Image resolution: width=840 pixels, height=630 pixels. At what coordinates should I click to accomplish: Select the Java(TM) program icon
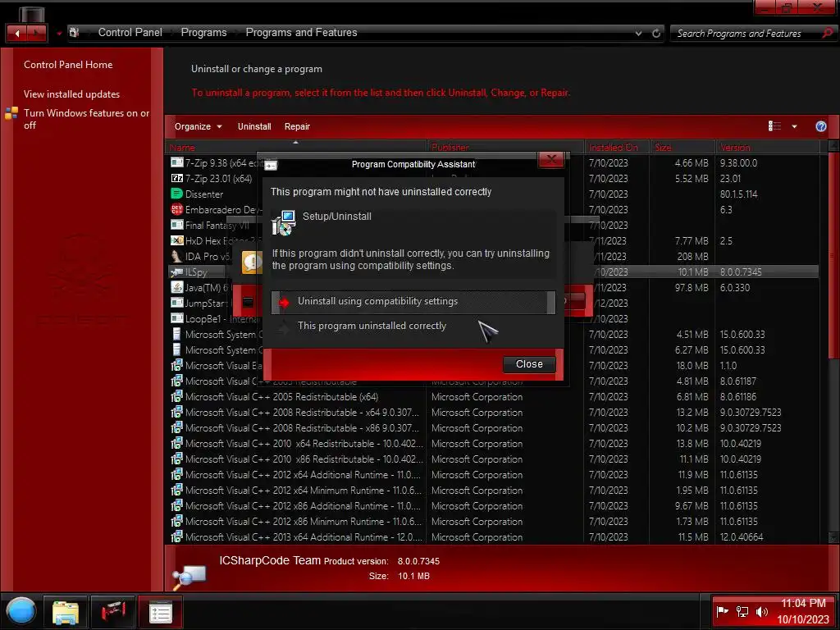pos(176,287)
